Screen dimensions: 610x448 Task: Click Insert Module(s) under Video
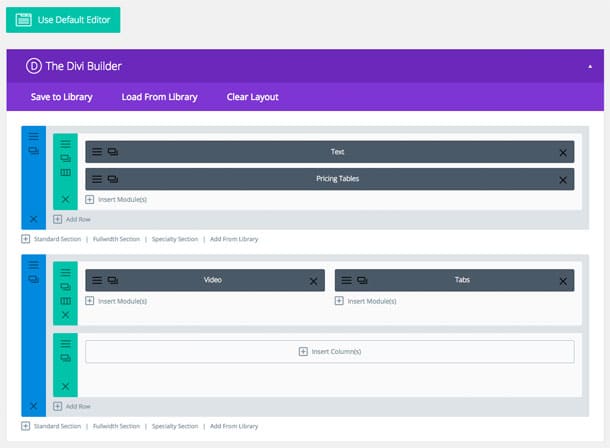pyautogui.click(x=116, y=301)
